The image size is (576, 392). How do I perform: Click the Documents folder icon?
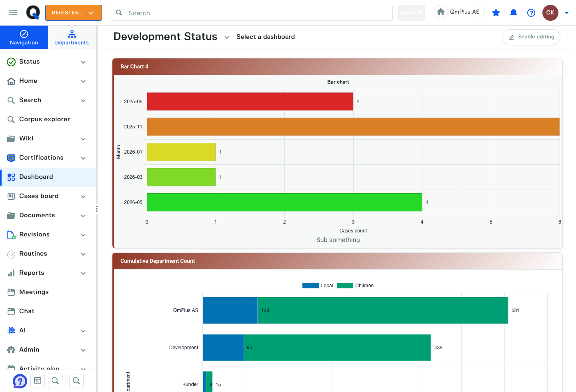pos(11,215)
